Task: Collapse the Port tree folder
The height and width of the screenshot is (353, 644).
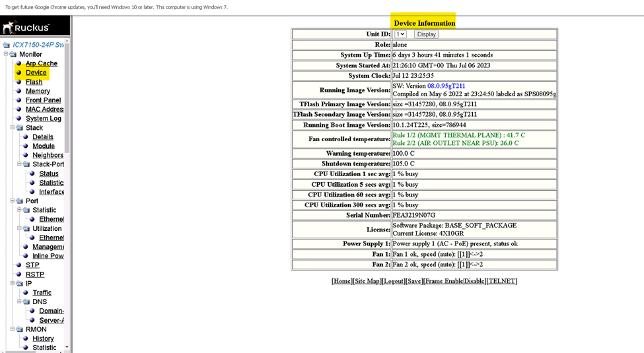Action: pos(13,201)
